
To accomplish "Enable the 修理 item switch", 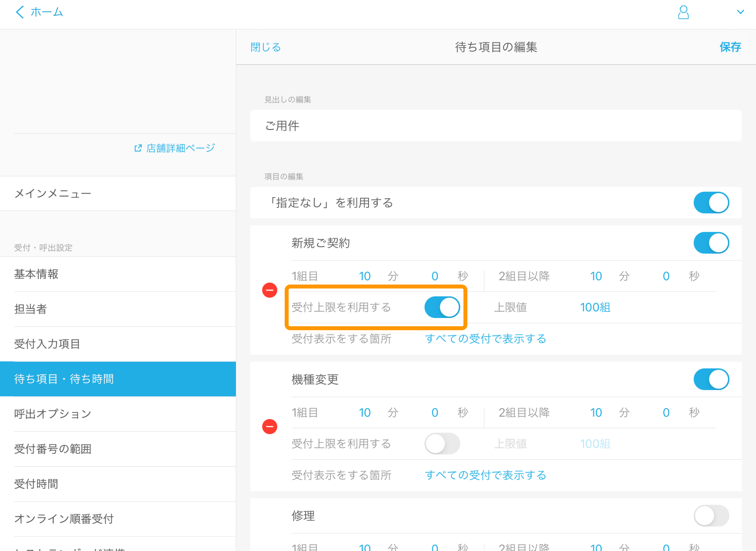I will pos(711,516).
